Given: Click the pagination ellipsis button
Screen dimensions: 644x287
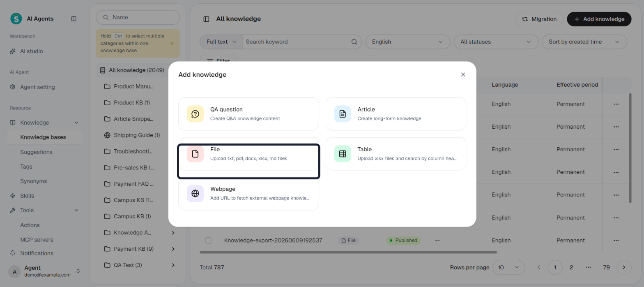Looking at the screenshot, I should 589,267.
